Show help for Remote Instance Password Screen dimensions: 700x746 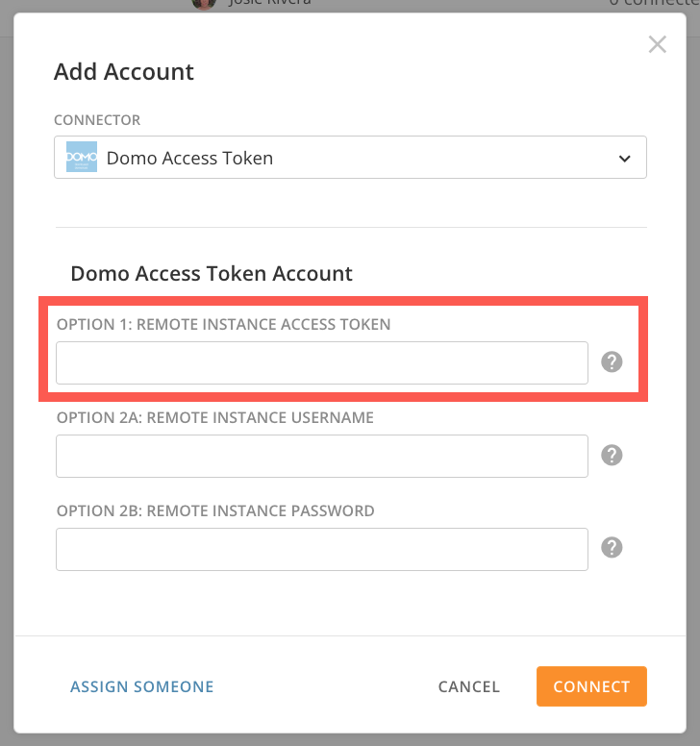point(612,547)
